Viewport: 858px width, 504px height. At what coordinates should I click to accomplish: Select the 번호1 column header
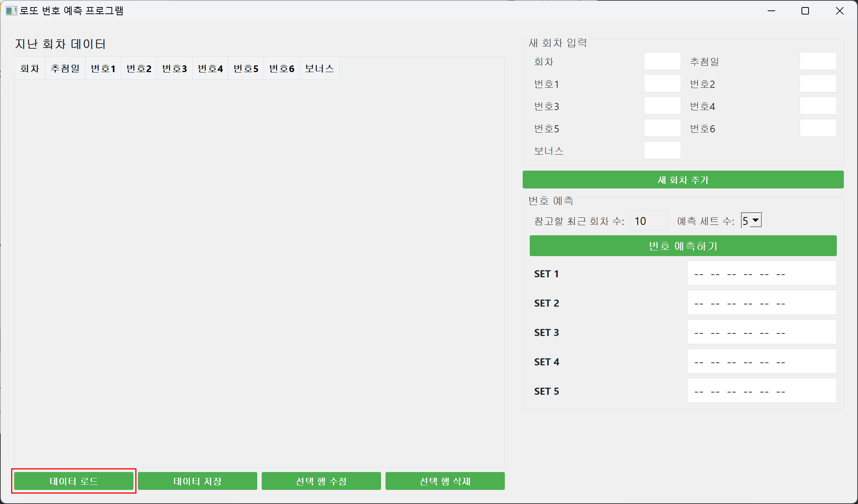coord(103,68)
